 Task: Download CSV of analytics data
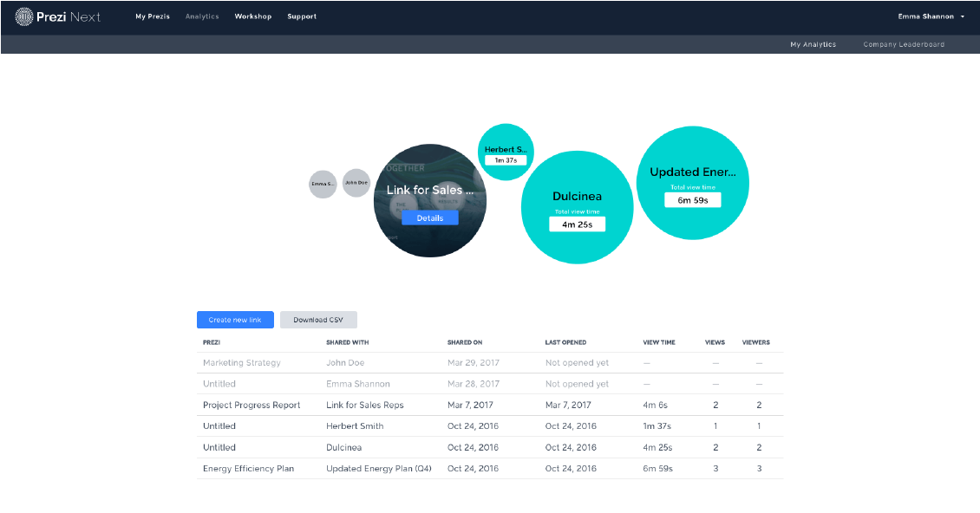coord(318,320)
